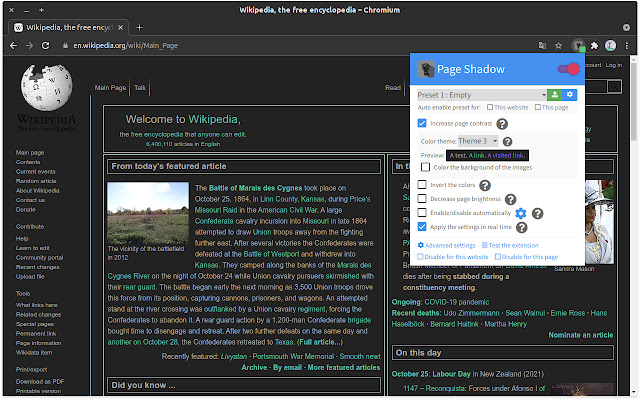Viewport: 640px width, 400px height.
Task: Click the Wikipedia globe logo
Action: pos(47,87)
